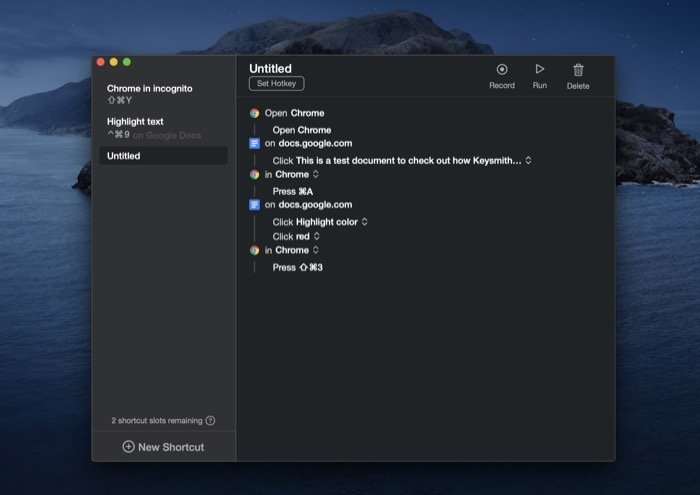The width and height of the screenshot is (700, 495).
Task: Click the ^⌘9 hotkey under Highlight text
Action: [x=118, y=134]
